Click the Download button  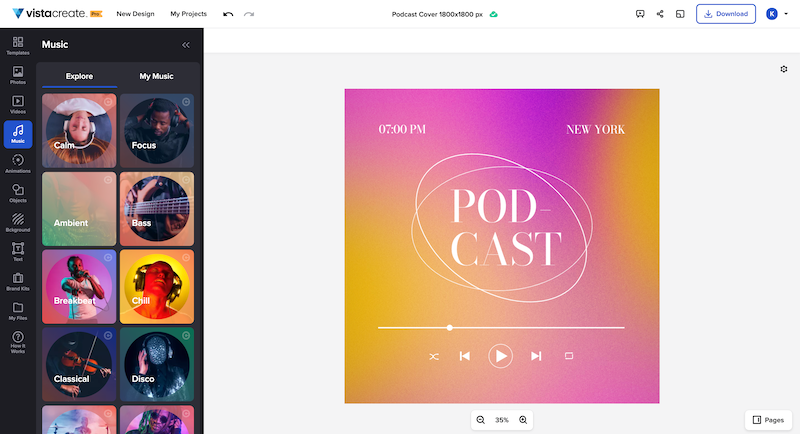725,14
